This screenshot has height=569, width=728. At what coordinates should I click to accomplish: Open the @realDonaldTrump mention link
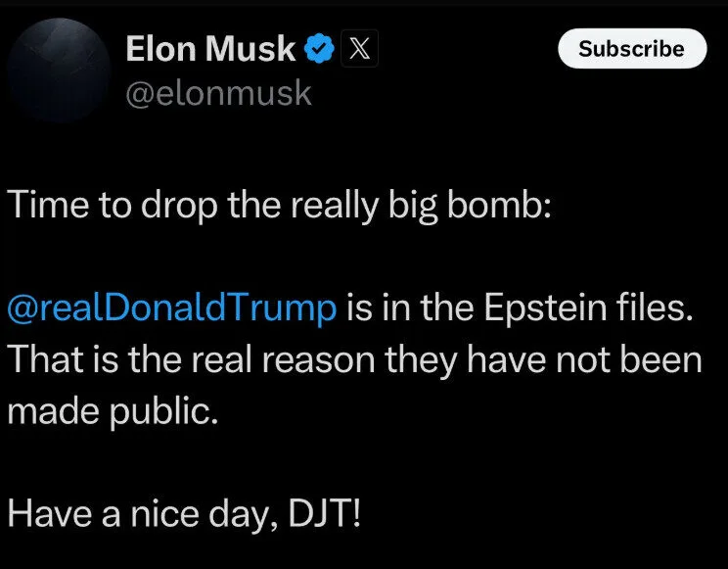click(172, 308)
